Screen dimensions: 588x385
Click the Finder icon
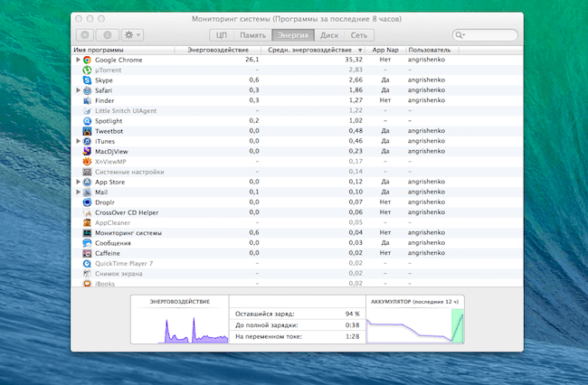[87, 100]
